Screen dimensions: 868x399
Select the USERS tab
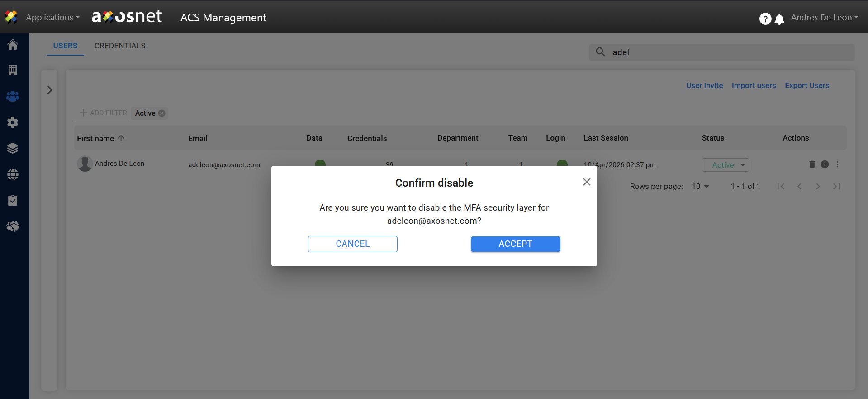pos(65,46)
